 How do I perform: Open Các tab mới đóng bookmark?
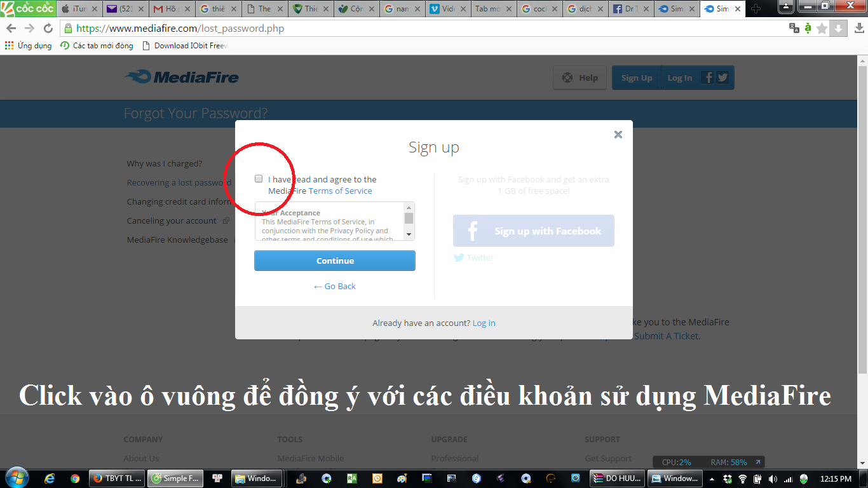97,46
